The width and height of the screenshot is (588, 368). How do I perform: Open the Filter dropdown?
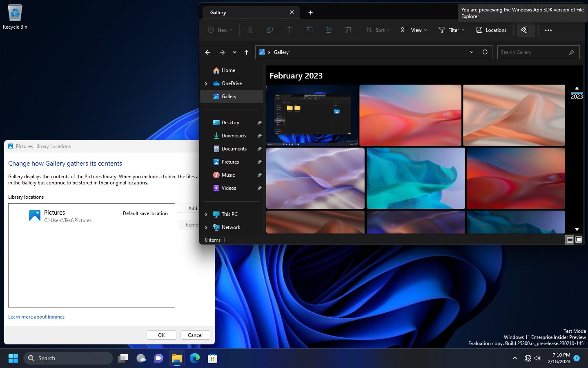click(x=451, y=30)
